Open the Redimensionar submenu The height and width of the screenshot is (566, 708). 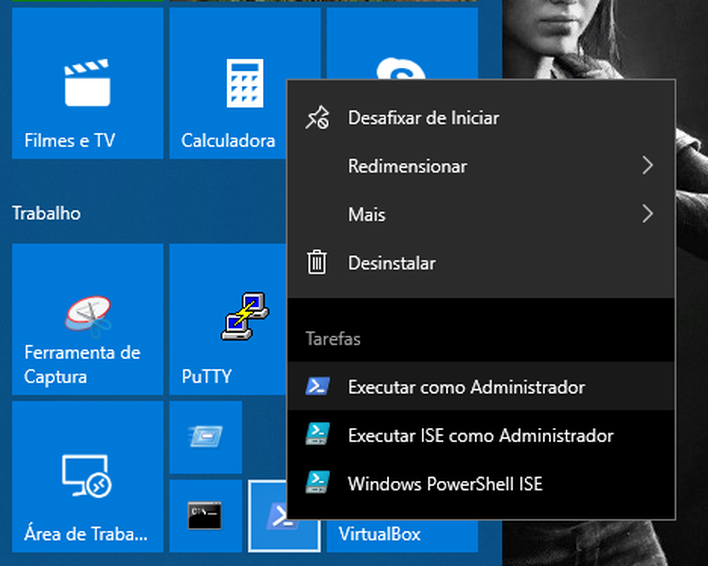(481, 166)
